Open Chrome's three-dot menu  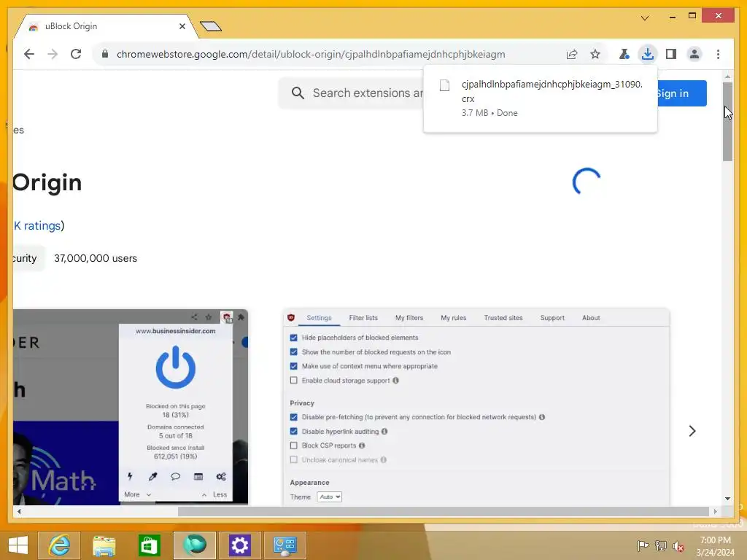click(718, 54)
